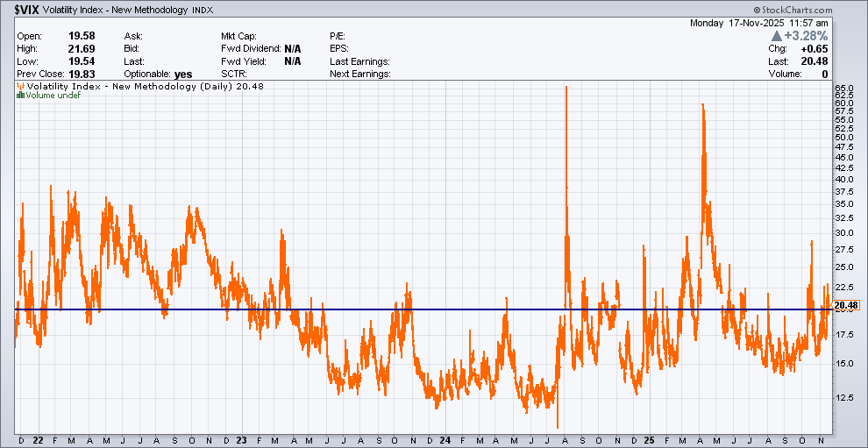868x448 pixels.
Task: Click the 65.0 value on price axis
Action: pyautogui.click(x=844, y=89)
